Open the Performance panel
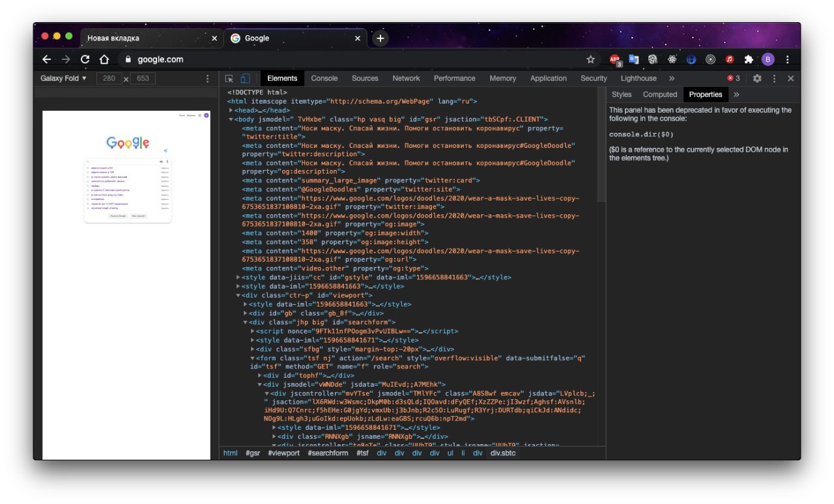The width and height of the screenshot is (834, 504). point(455,78)
